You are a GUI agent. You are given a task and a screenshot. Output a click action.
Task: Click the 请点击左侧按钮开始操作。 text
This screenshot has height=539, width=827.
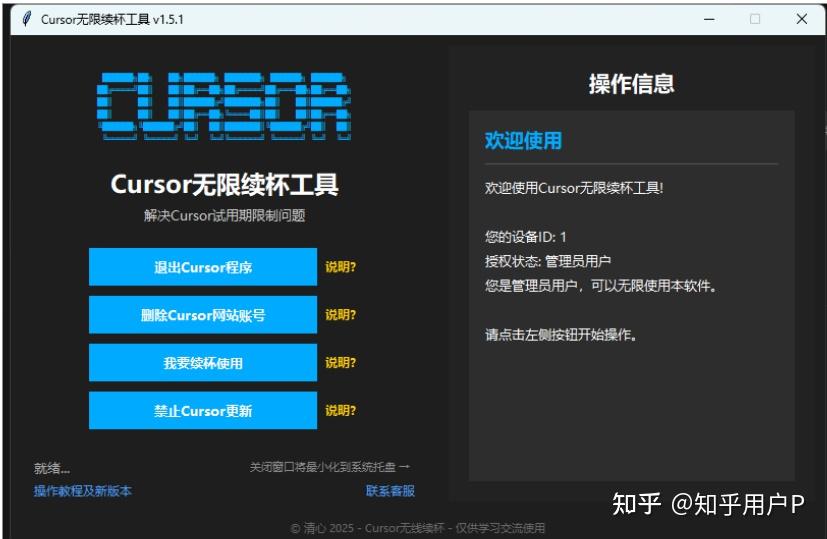point(561,335)
